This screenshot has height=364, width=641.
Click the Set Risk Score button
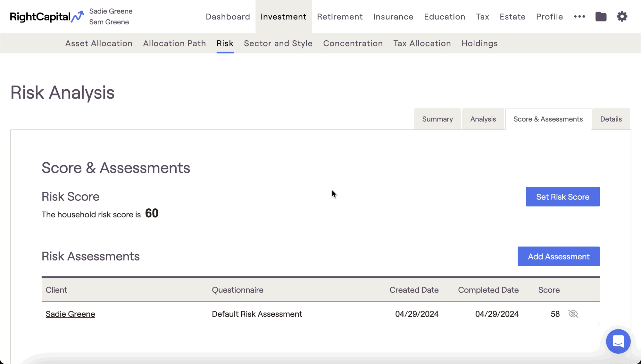click(x=562, y=197)
